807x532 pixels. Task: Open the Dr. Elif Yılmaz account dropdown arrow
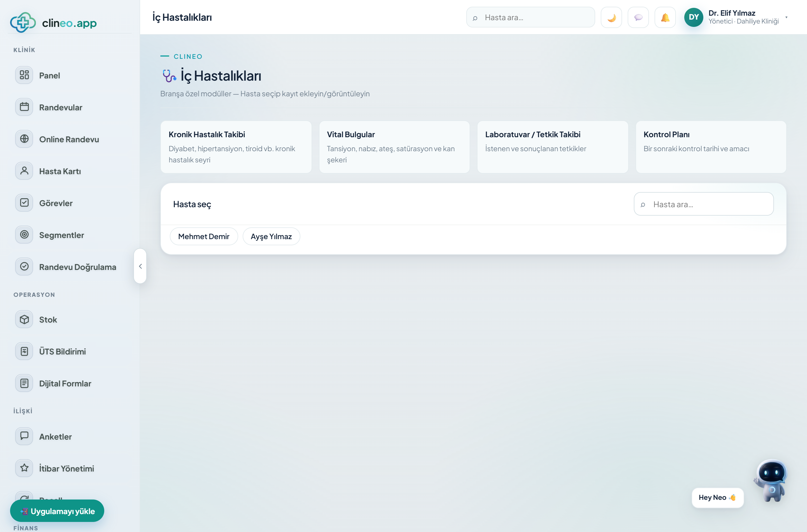coord(786,17)
